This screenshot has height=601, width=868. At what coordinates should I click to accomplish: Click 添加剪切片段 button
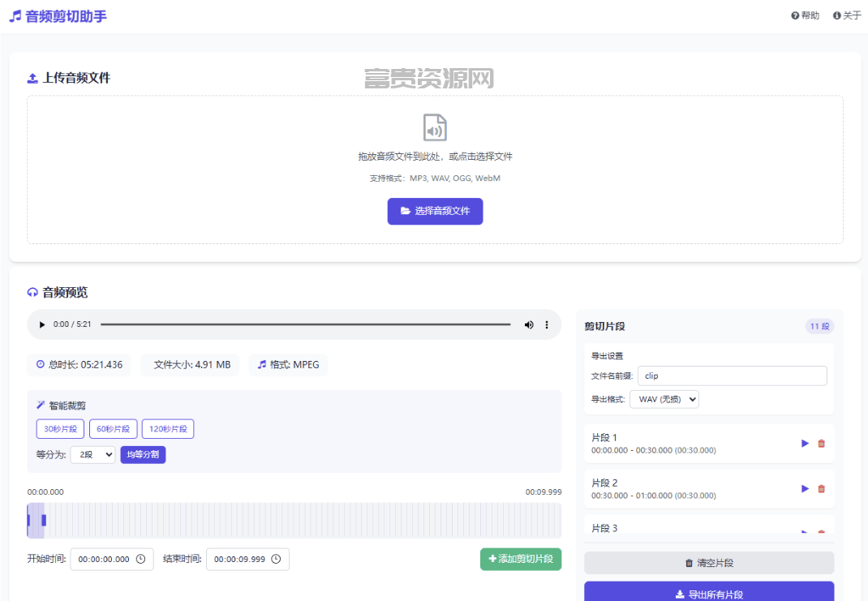521,559
